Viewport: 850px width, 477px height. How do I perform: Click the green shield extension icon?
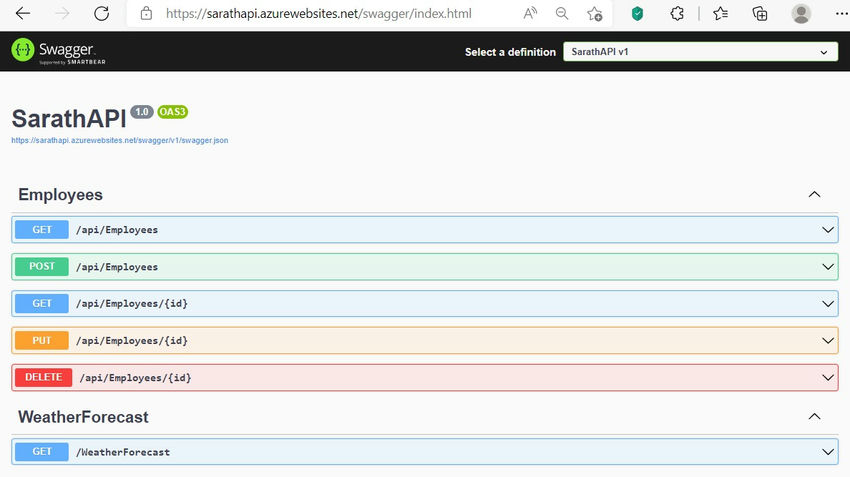coord(638,14)
